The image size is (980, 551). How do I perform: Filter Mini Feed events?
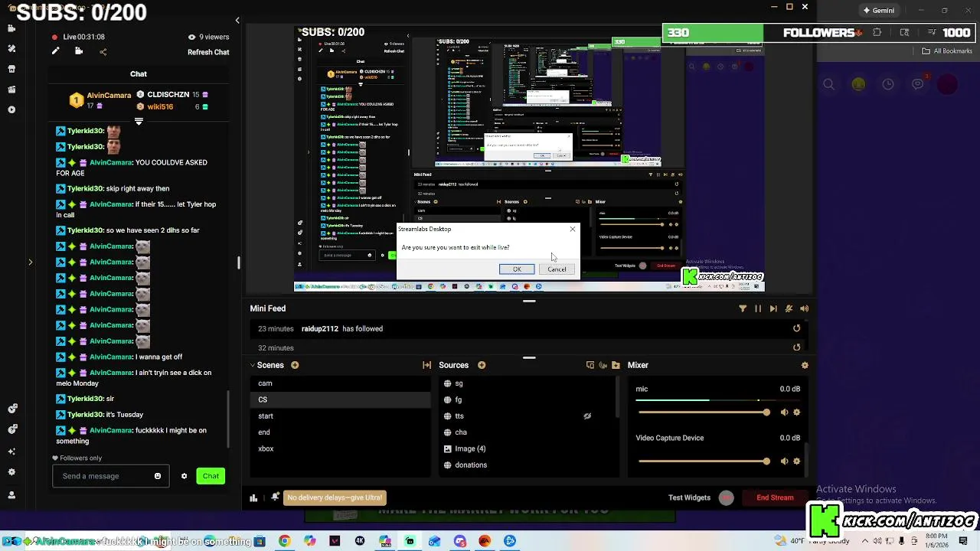coord(743,308)
